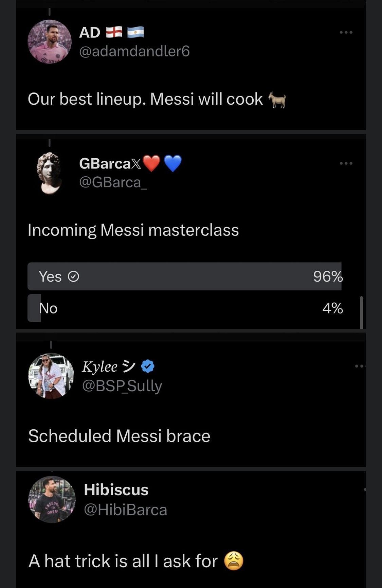Click the red heart emoji by GBarca
382x588 pixels.
pyautogui.click(x=151, y=163)
